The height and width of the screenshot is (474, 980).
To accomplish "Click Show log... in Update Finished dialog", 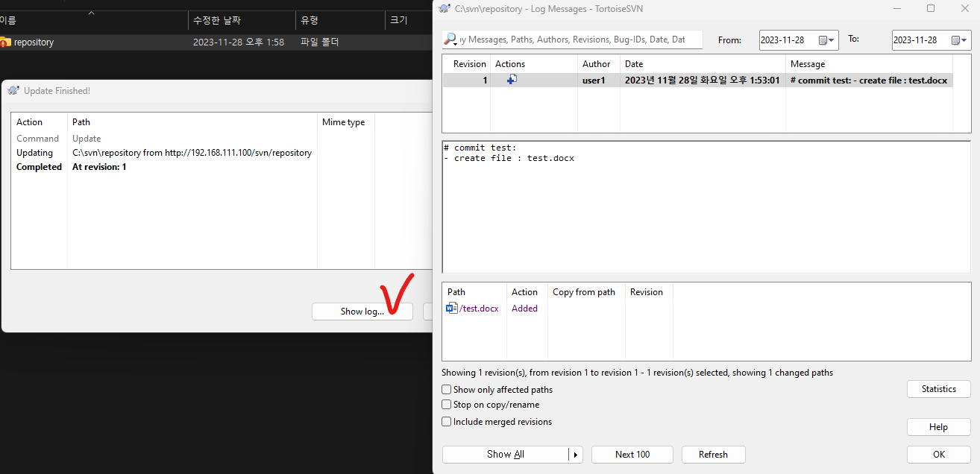I will tap(362, 312).
